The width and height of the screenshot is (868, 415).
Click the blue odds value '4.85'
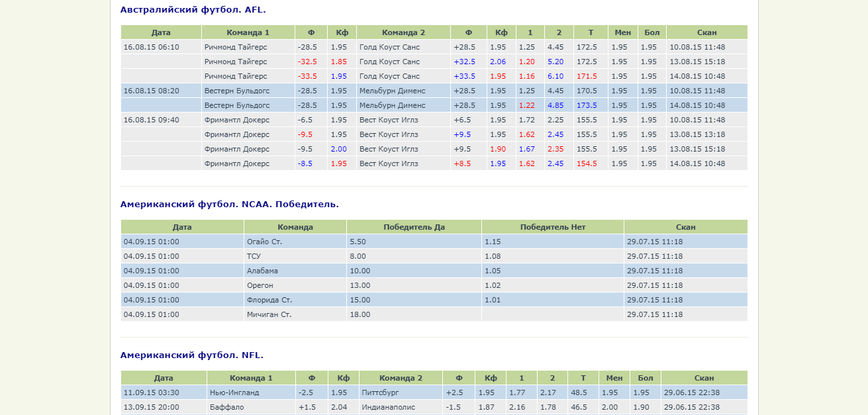(555, 105)
